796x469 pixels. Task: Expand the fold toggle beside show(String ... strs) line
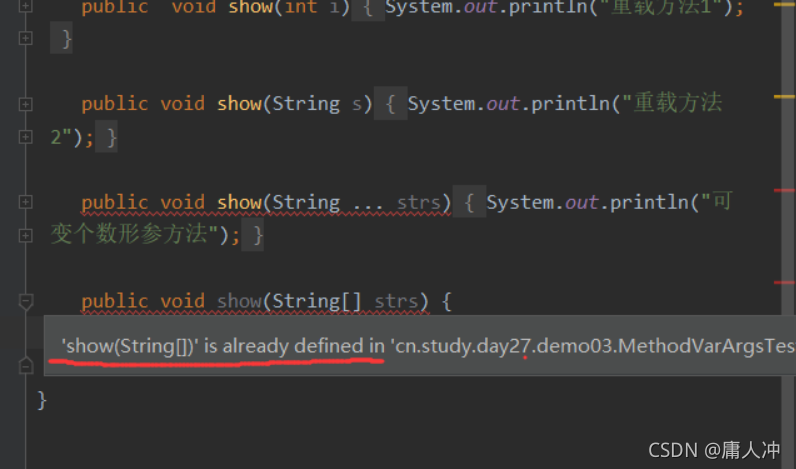coord(25,202)
